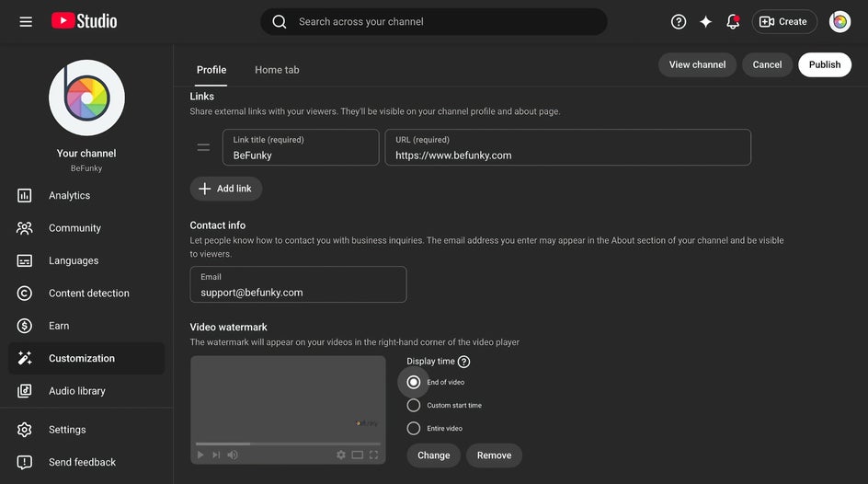Screen dimensions: 868x484
Task: Select Entire video display option
Action: pos(414,428)
